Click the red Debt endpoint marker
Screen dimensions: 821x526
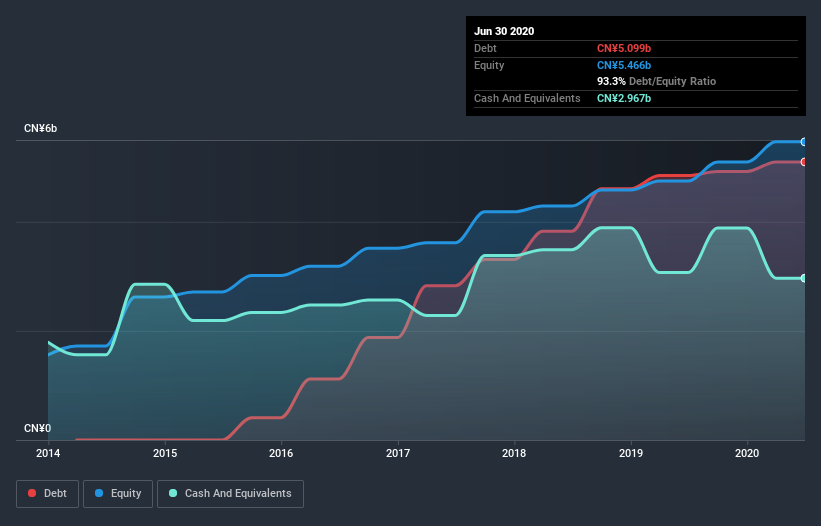coord(804,162)
